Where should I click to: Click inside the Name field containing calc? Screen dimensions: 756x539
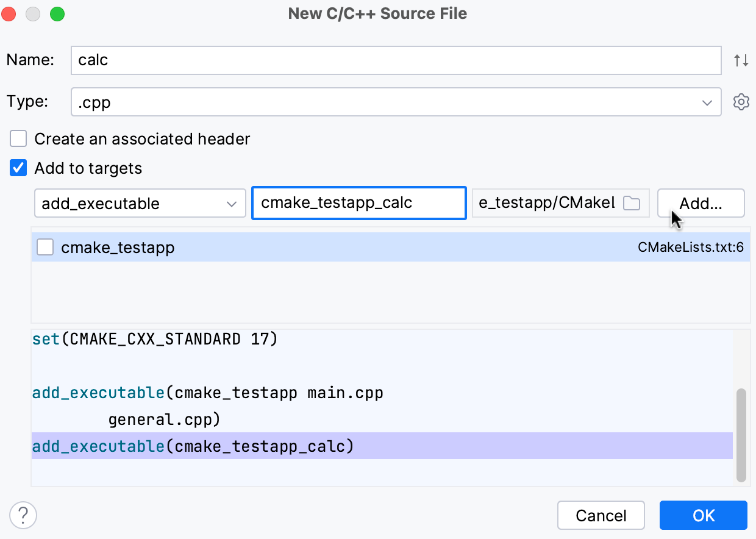tap(396, 60)
